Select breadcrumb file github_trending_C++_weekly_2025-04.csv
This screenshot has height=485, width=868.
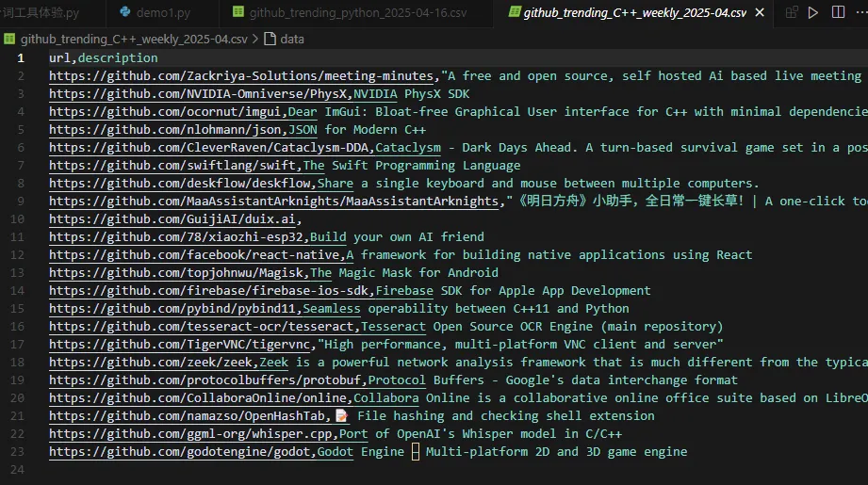coord(134,40)
